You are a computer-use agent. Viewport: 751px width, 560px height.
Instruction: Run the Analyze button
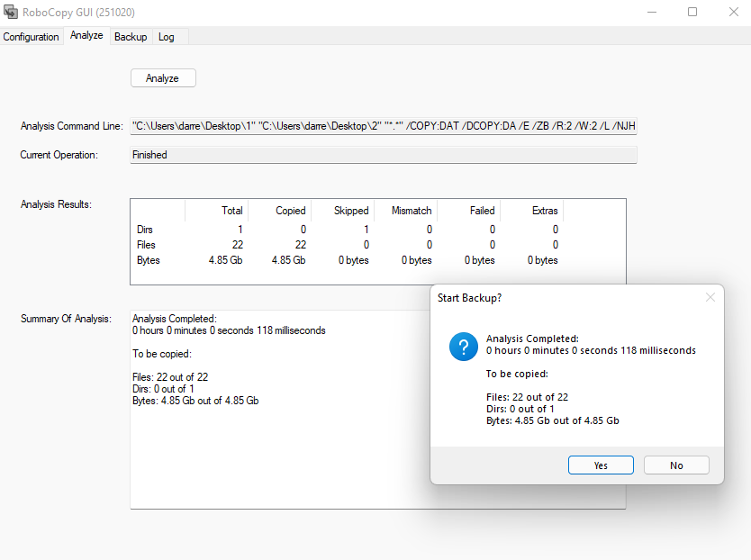pyautogui.click(x=162, y=77)
